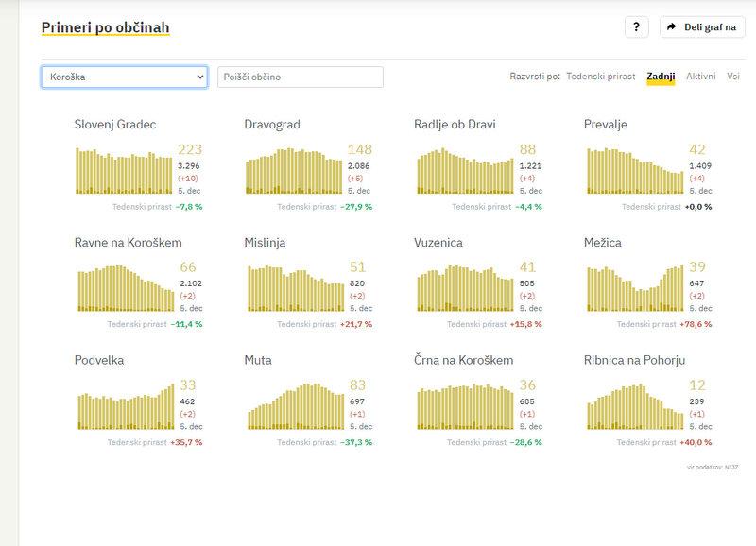The height and width of the screenshot is (546, 756).
Task: Click the Prevalje bar chart
Action: [x=634, y=170]
